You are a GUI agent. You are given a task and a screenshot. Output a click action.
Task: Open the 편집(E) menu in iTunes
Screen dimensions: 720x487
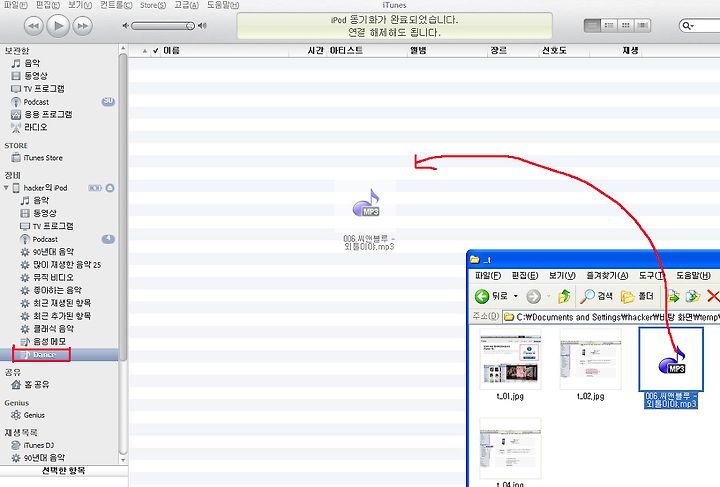tap(48, 5)
